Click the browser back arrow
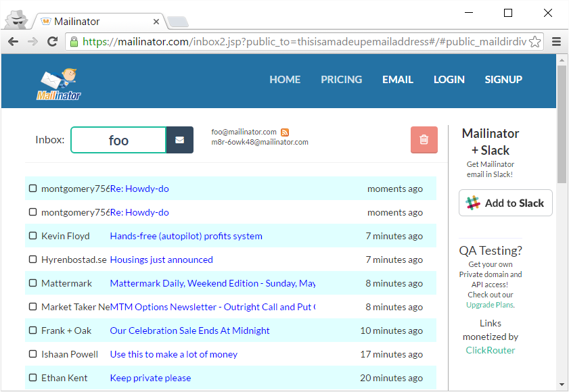The width and height of the screenshot is (569, 392). [13, 42]
